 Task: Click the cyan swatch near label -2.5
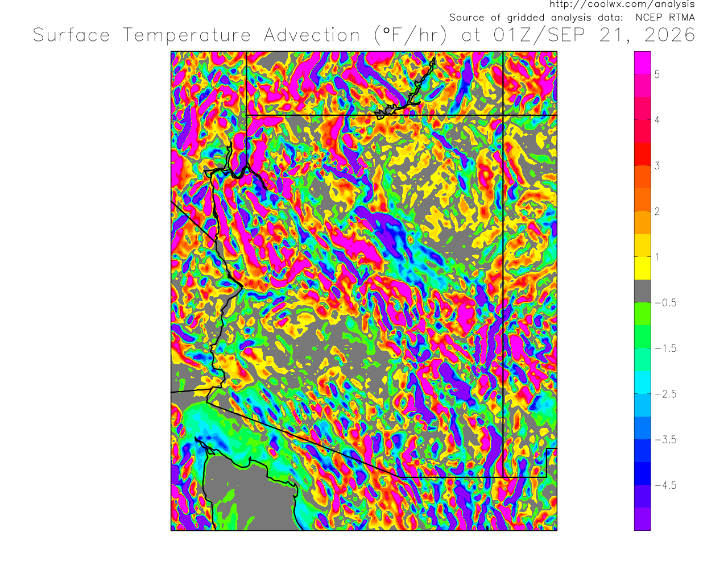click(643, 382)
